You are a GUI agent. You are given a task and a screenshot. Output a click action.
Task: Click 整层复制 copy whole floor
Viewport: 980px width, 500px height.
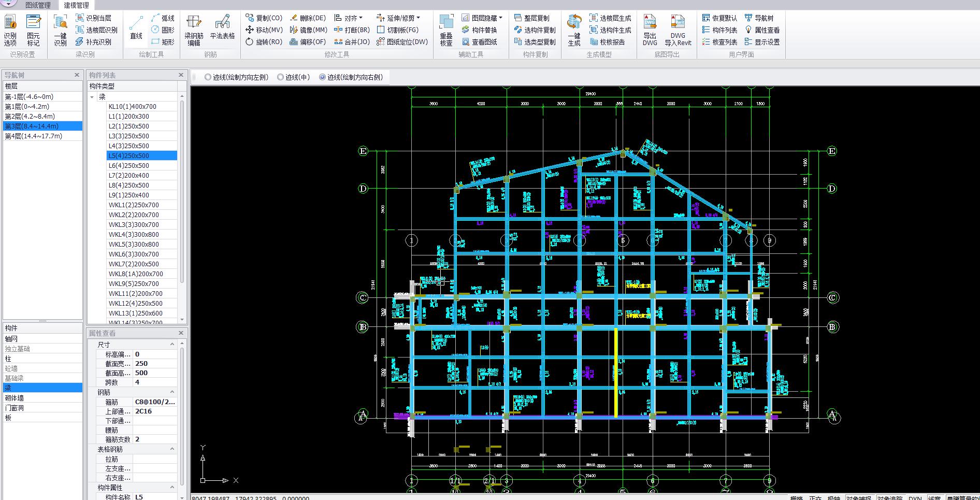pos(531,18)
